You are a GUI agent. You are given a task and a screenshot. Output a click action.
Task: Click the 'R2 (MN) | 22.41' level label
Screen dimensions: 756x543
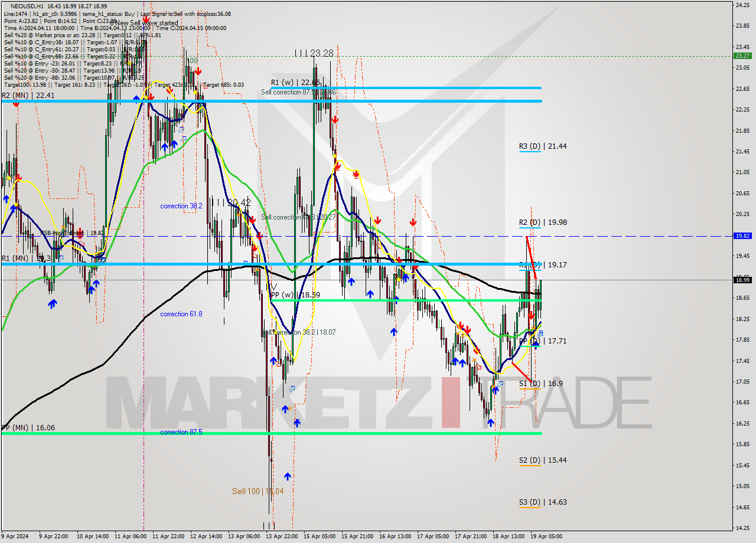click(x=28, y=96)
